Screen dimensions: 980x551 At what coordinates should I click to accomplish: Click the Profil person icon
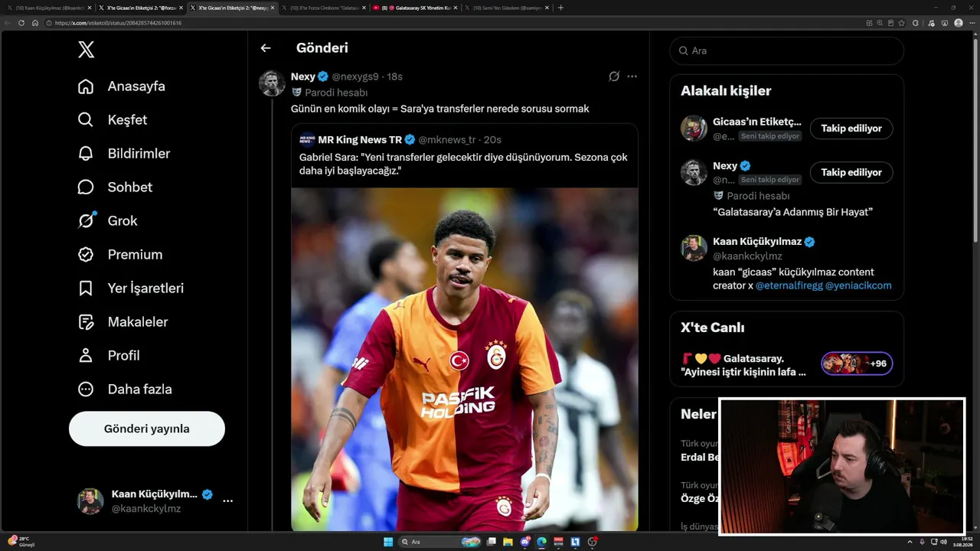pos(86,356)
